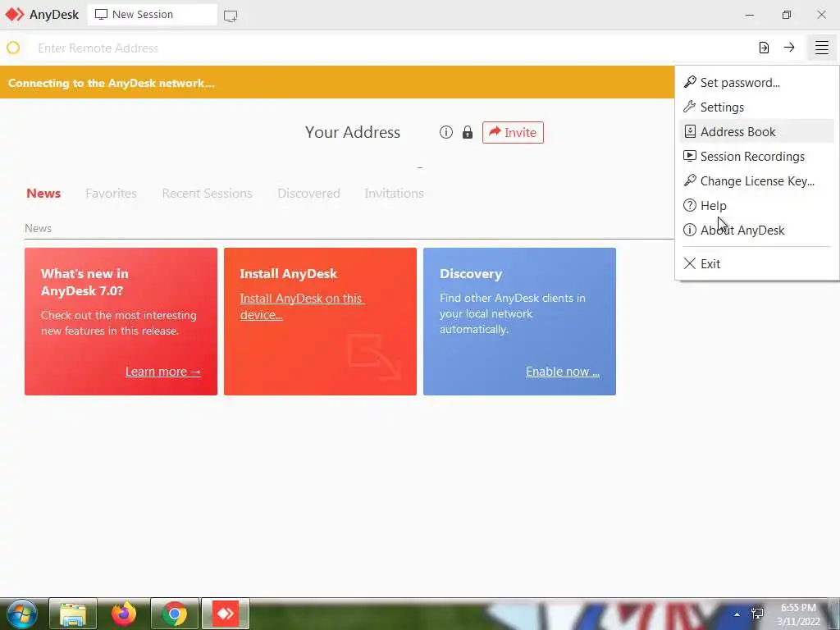Screen dimensions: 840x630
Task: Click Install AnyDesk on this device link
Action: pos(302,307)
